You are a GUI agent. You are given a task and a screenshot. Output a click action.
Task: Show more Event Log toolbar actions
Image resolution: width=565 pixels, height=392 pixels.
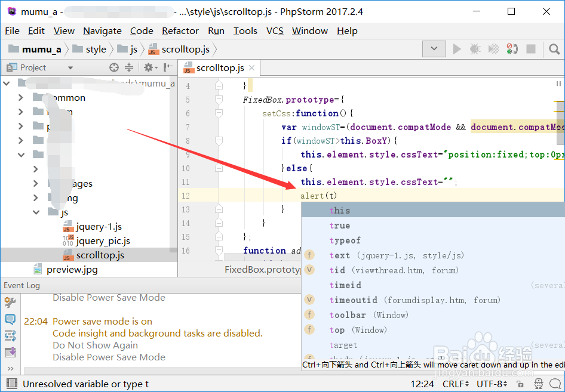[x=10, y=368]
